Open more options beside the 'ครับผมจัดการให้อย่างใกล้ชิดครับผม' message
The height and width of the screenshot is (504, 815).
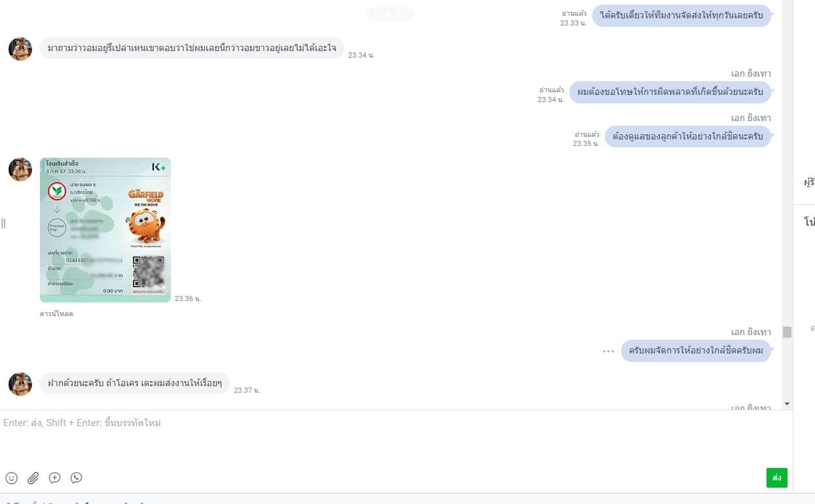[608, 351]
